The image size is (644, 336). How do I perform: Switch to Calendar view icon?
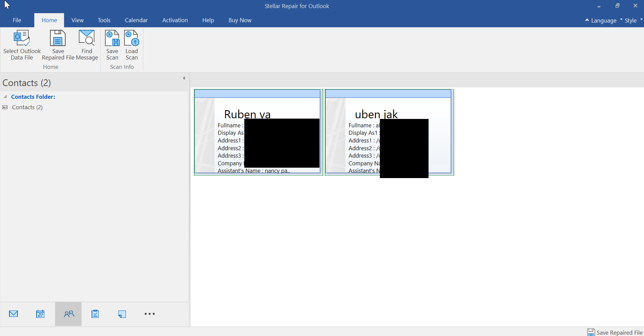[40, 314]
